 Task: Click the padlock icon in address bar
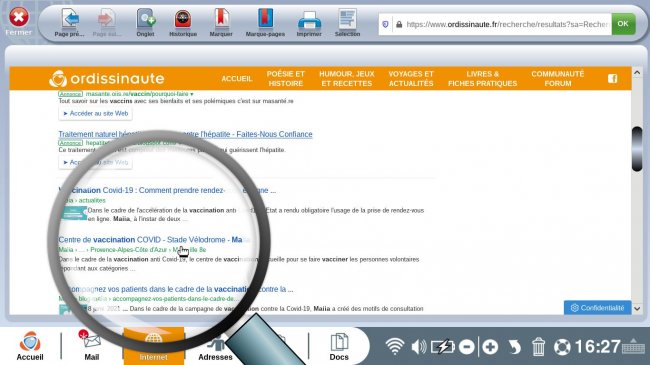[x=399, y=24]
